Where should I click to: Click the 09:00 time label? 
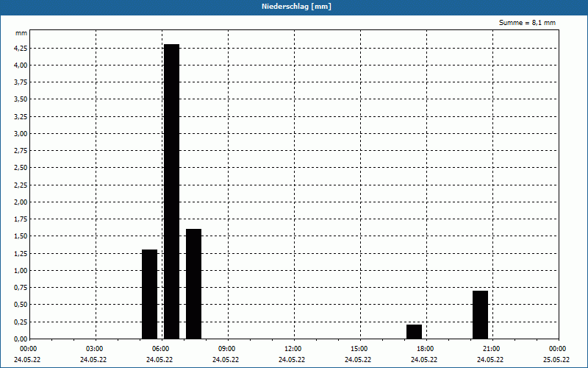coord(226,349)
